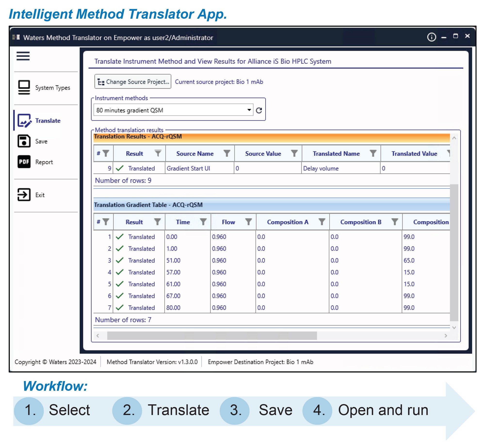The image size is (485, 448).
Task: Refresh the instrument methods list
Action: coord(259,110)
